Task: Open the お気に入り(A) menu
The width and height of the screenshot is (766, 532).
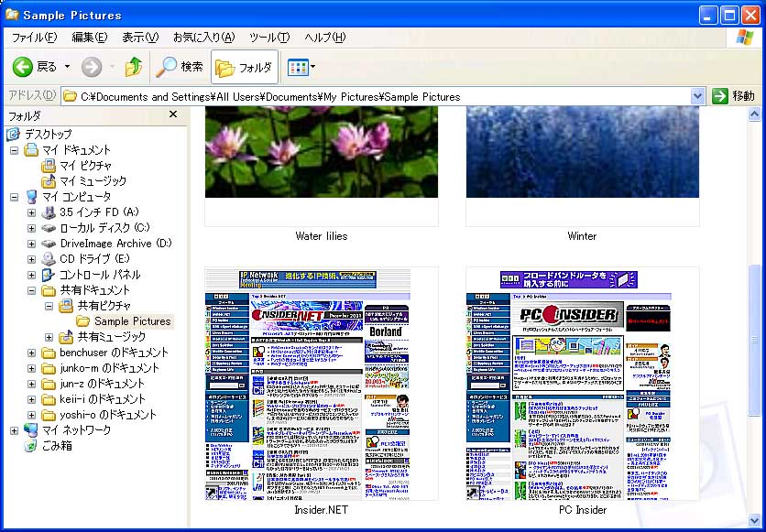Action: [203, 38]
